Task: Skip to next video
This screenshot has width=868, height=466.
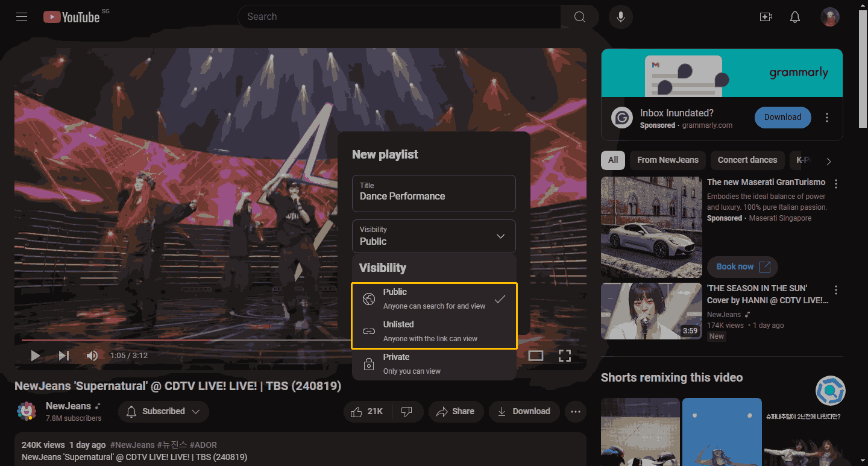Action: tap(64, 356)
